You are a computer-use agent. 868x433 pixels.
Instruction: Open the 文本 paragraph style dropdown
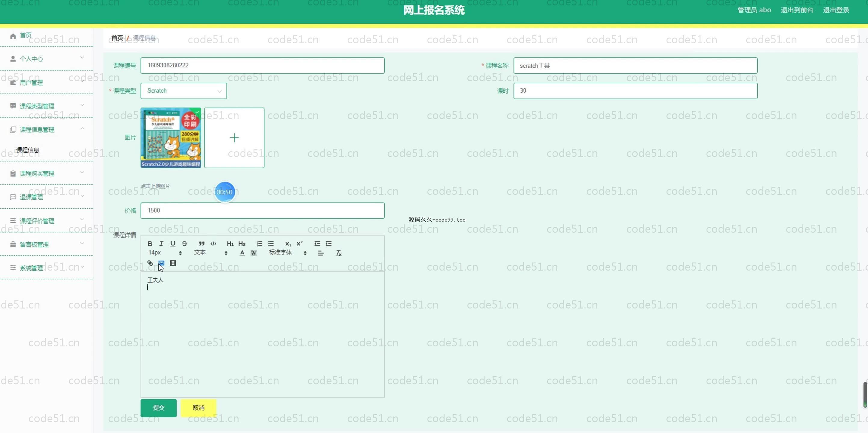(211, 253)
